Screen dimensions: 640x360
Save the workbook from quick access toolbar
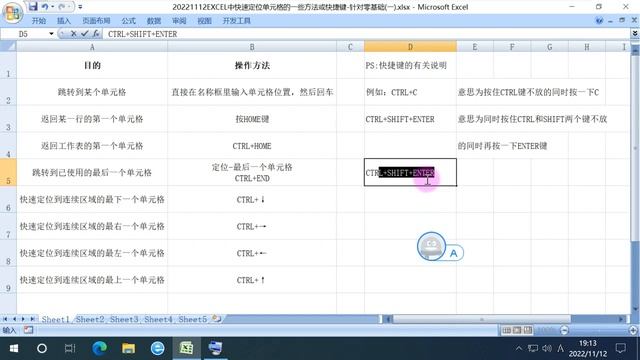(x=33, y=6)
